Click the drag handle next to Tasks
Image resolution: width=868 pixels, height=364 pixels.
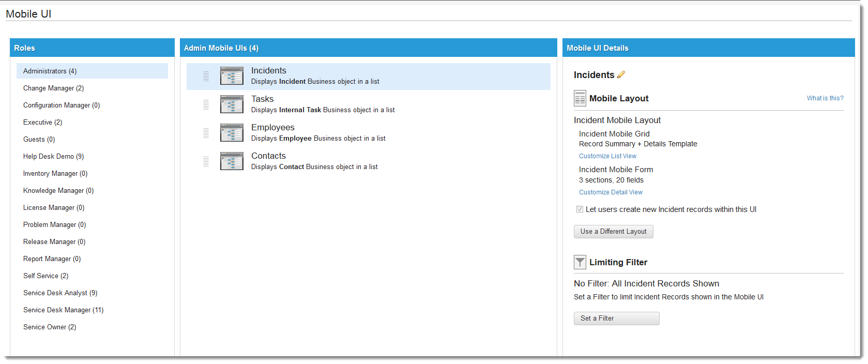(206, 104)
